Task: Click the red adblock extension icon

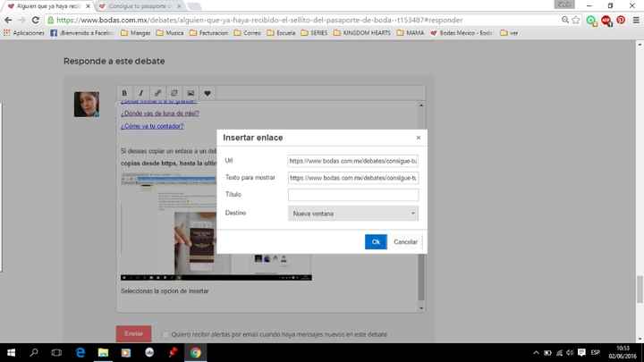Action: [606, 20]
